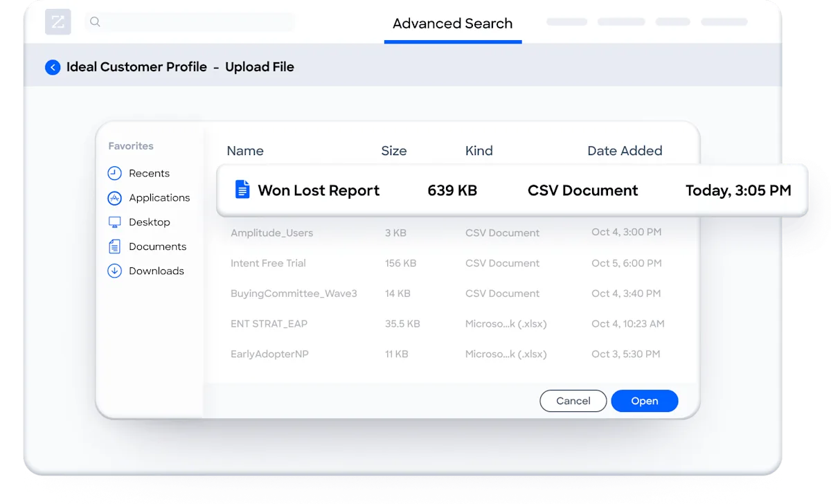Open the selected file with Open button
This screenshot has height=504, width=831.
click(645, 401)
